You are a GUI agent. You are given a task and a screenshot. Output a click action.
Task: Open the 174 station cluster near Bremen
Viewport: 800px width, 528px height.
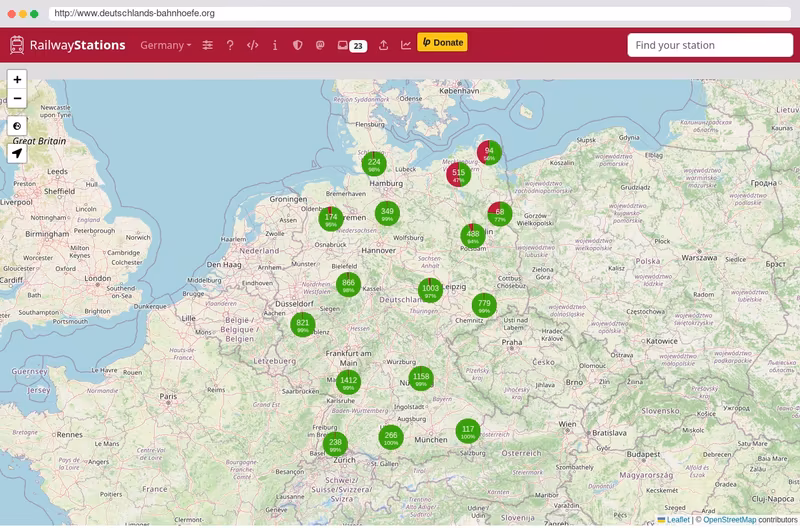click(331, 219)
